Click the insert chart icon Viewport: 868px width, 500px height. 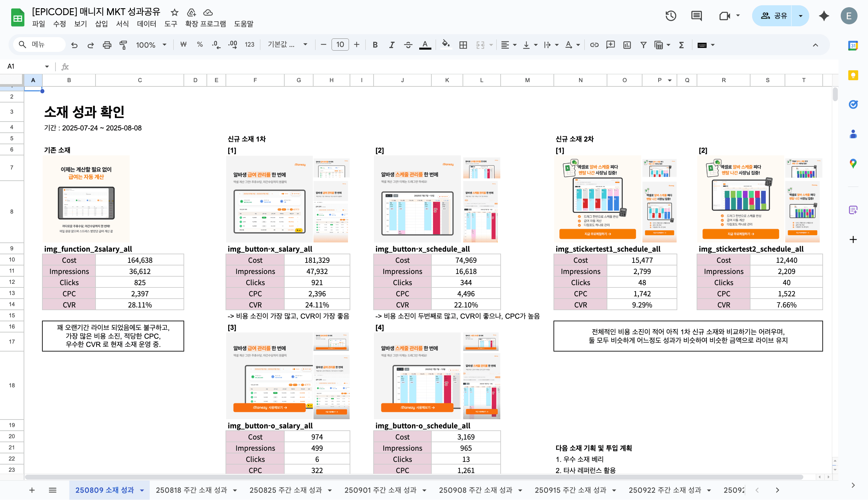point(627,45)
